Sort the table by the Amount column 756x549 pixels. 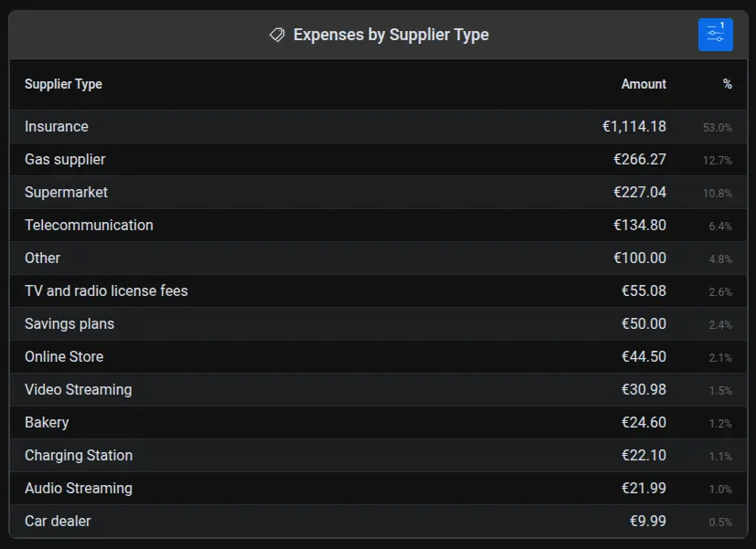[x=644, y=84]
